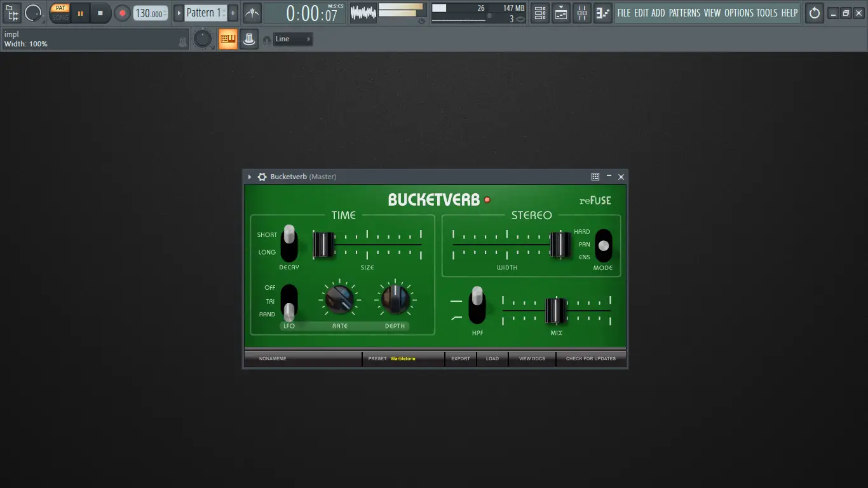The width and height of the screenshot is (868, 488).
Task: Click the stereo MODE switch
Action: pyautogui.click(x=604, y=245)
